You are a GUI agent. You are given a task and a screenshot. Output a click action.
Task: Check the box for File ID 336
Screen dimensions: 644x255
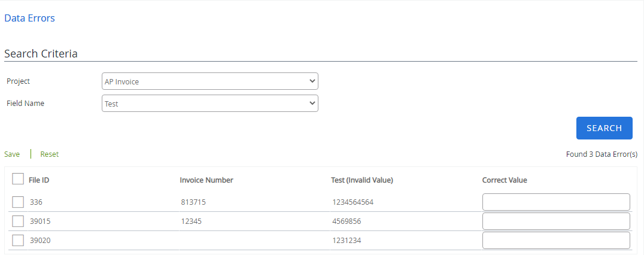point(18,202)
